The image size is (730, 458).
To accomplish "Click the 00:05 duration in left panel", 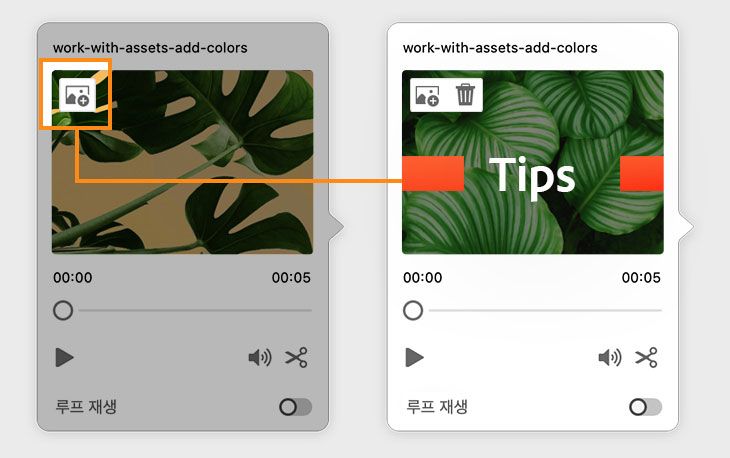I will pos(291,278).
